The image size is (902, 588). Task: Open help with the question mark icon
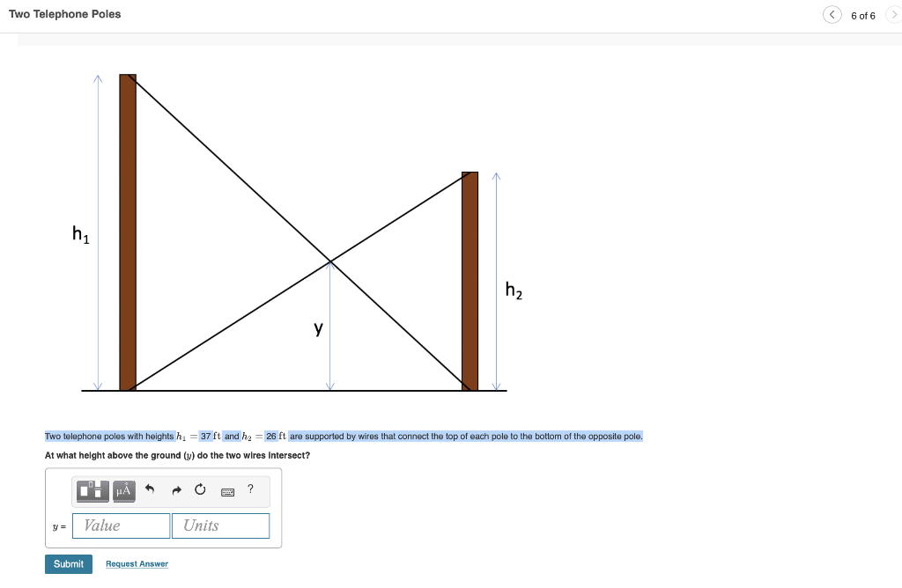(250, 489)
